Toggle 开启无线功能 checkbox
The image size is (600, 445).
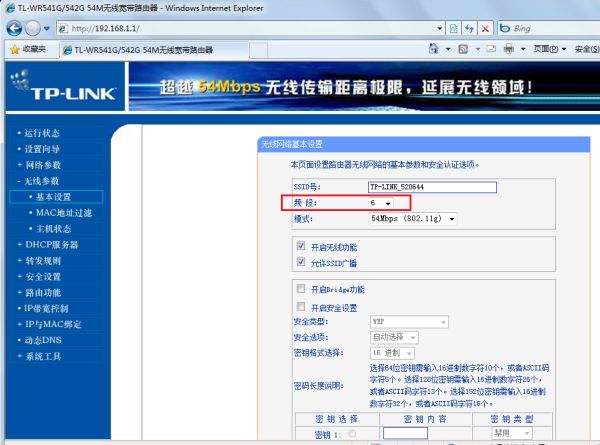(x=301, y=246)
